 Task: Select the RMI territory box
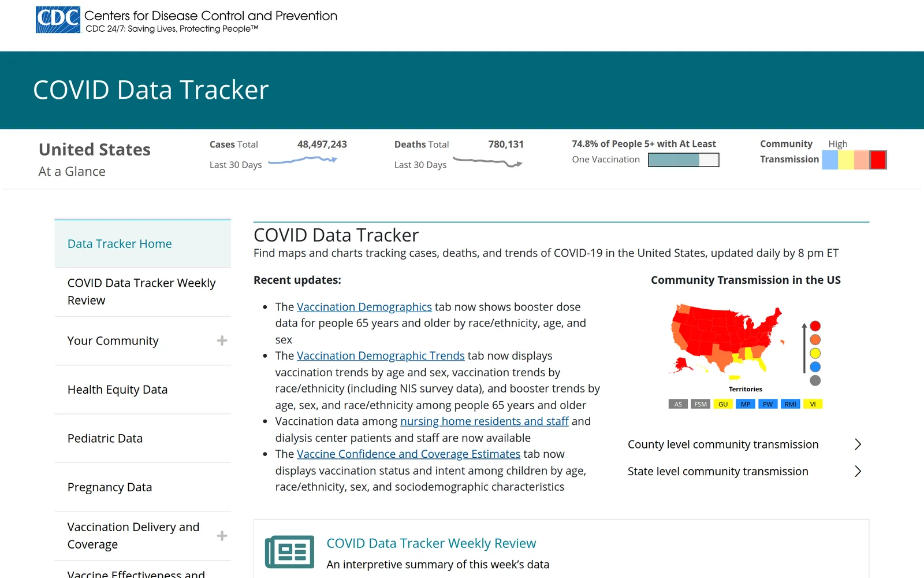[x=791, y=404]
